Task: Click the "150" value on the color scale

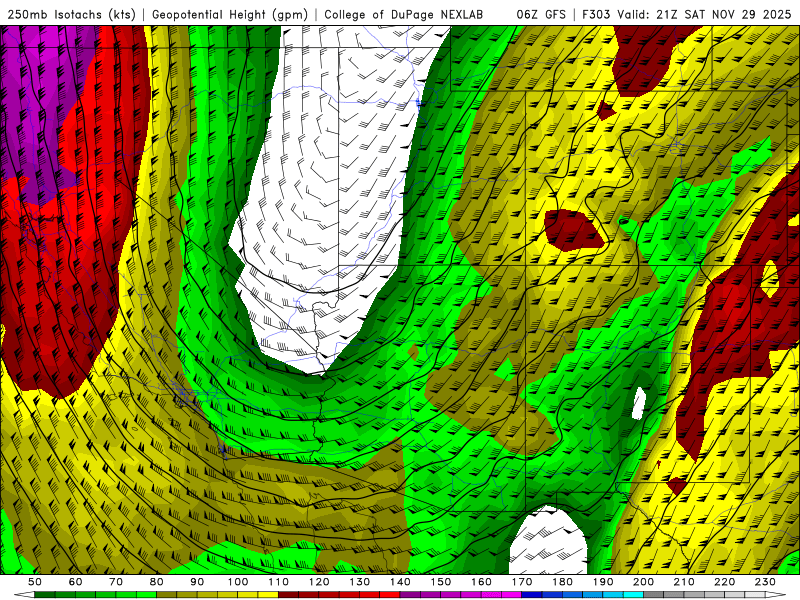Action: 441,582
